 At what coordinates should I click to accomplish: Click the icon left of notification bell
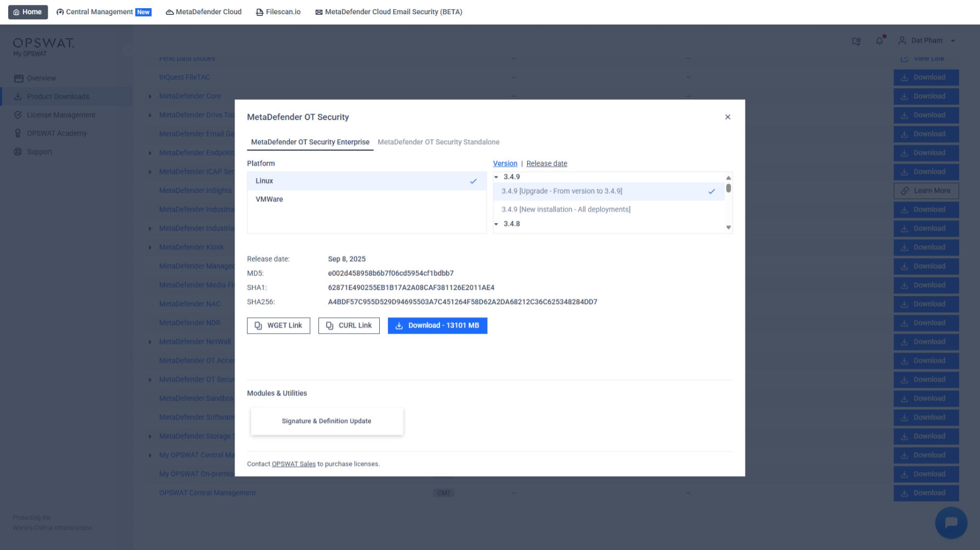click(856, 41)
